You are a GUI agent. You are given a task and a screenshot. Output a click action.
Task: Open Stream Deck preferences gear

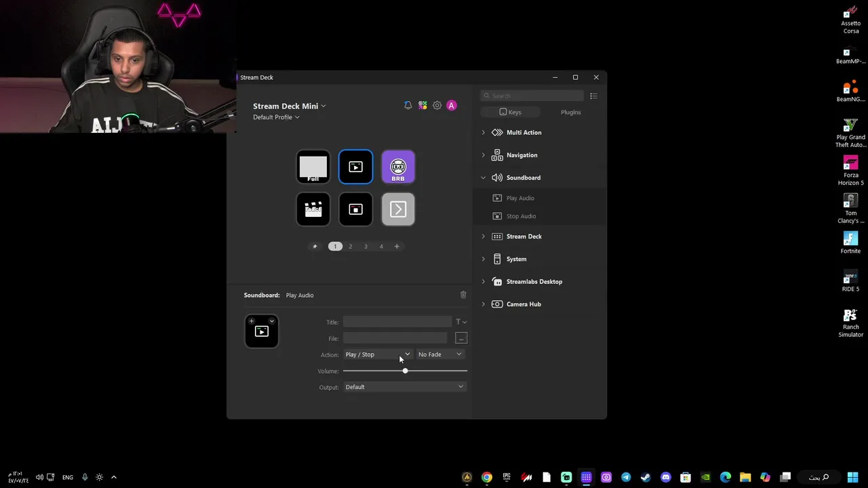(x=437, y=106)
